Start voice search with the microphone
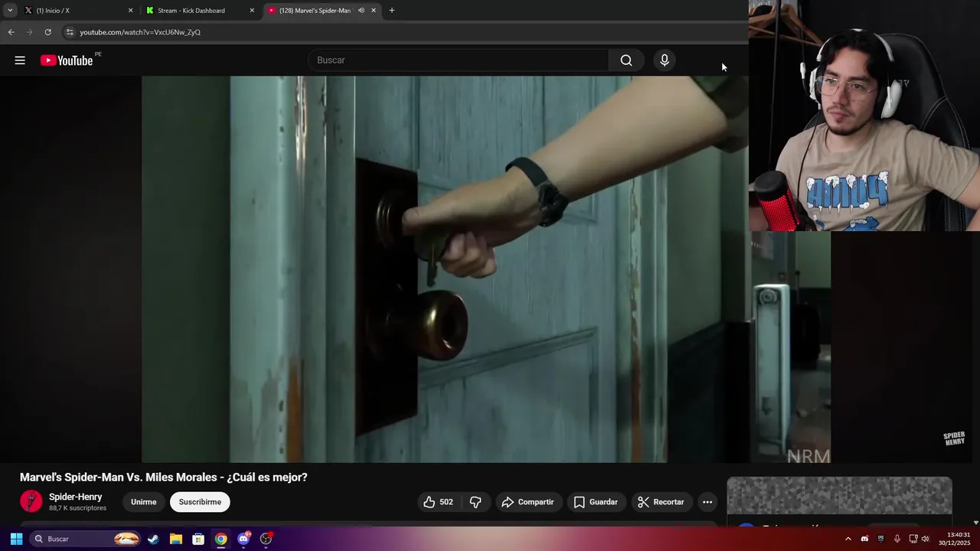The width and height of the screenshot is (980, 551). pyautogui.click(x=664, y=60)
